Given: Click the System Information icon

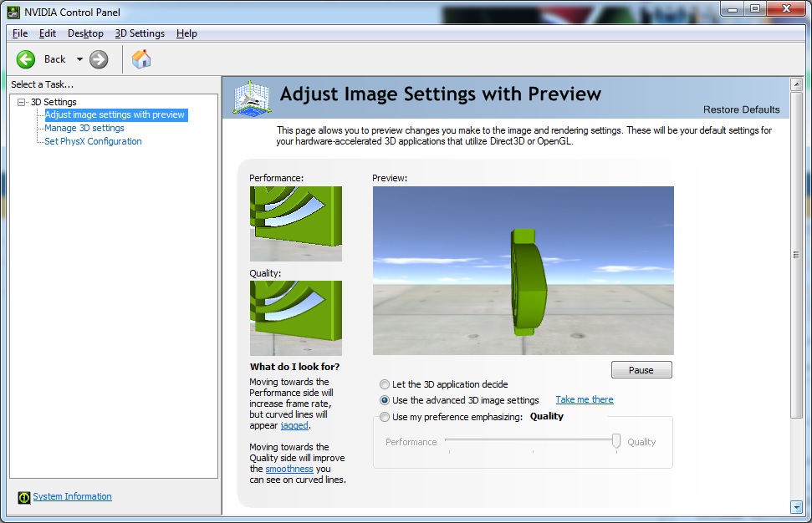Looking at the screenshot, I should (24, 497).
